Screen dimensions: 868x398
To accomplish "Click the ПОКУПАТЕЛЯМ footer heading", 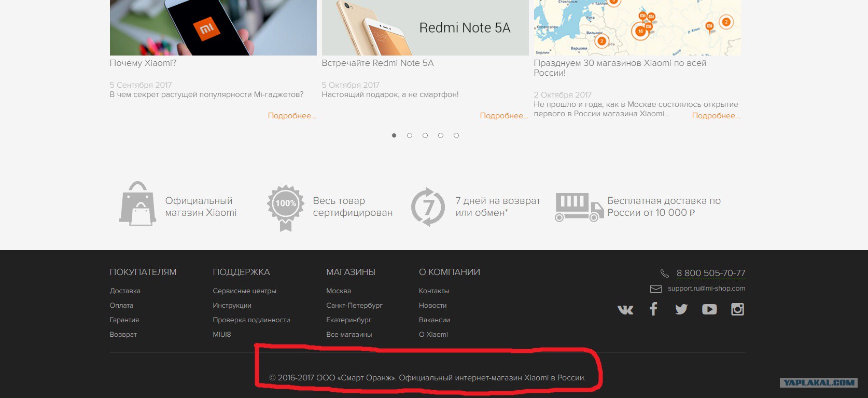I will click(x=143, y=272).
